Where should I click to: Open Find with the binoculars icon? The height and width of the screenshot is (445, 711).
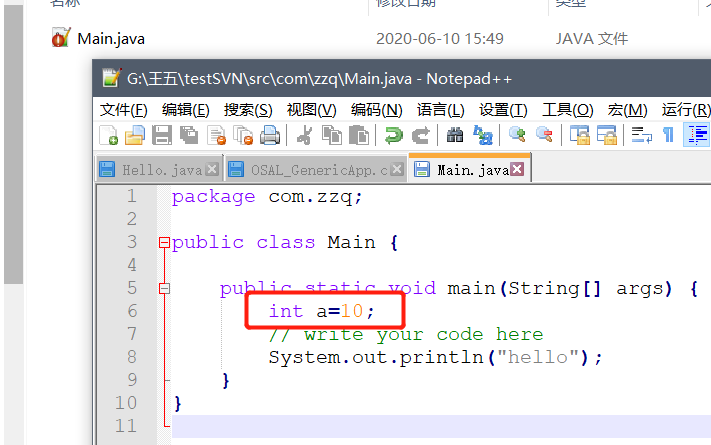coord(455,135)
